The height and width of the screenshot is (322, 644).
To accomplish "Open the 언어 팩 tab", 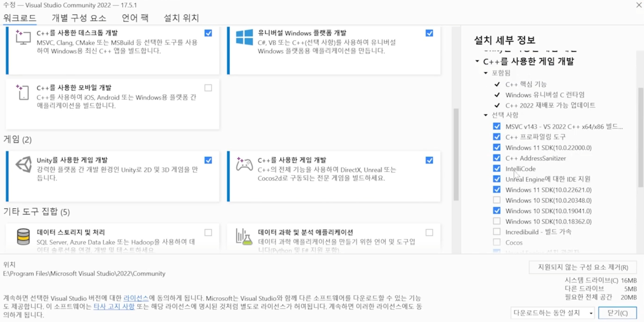I will (x=135, y=18).
